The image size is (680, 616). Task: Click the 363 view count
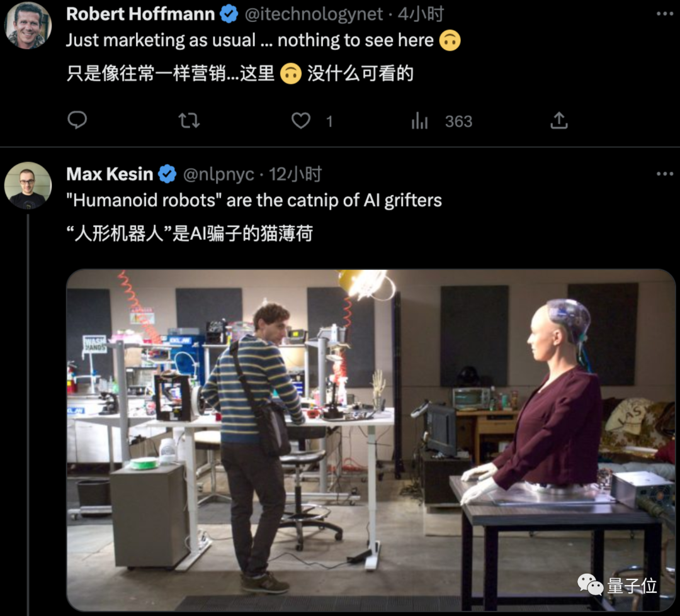(458, 121)
